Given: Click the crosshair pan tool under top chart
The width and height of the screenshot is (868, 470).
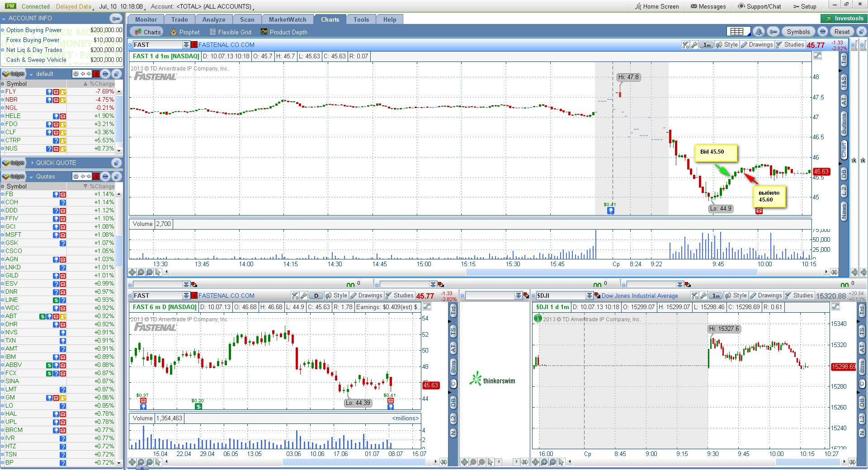Looking at the screenshot, I should point(132,272).
